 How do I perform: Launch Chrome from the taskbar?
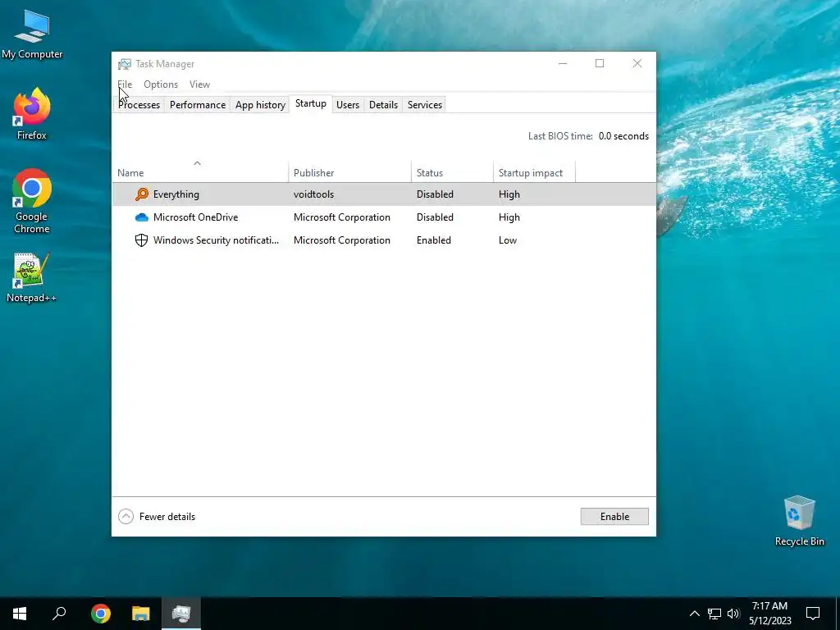coord(101,614)
